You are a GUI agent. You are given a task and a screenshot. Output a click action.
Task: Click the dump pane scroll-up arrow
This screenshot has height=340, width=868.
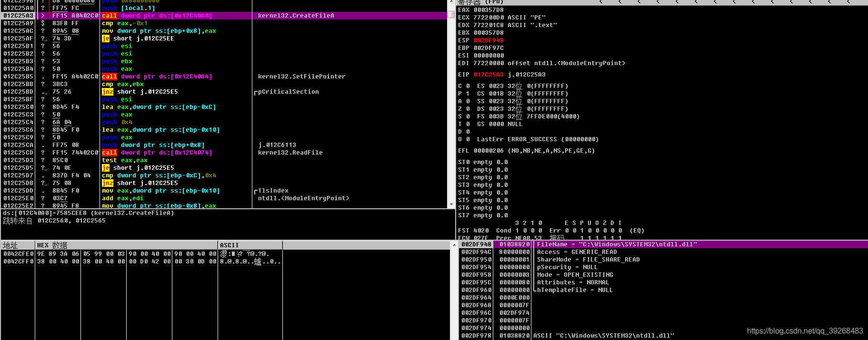pyautogui.click(x=454, y=245)
